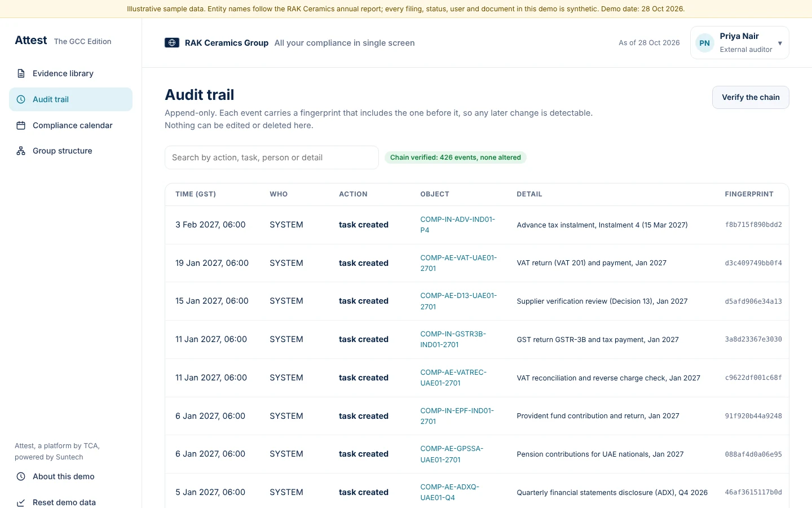Open task link COMP-IN-ADV-IND01-P4
Viewport: 812px width, 508px height.
[x=457, y=225]
